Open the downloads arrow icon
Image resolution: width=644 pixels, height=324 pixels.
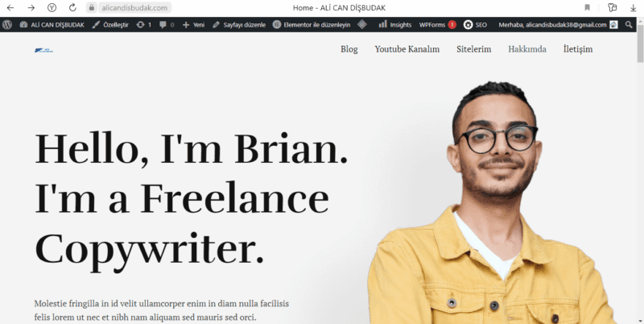[633, 7]
